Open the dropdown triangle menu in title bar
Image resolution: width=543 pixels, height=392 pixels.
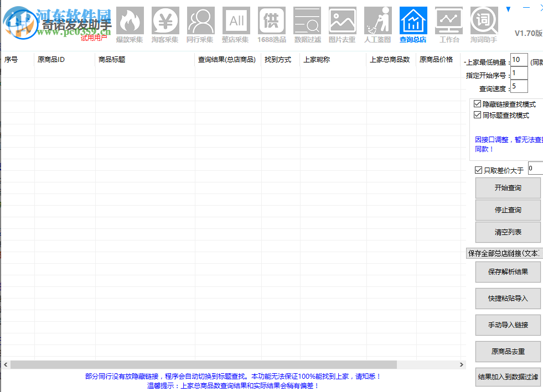(508, 9)
